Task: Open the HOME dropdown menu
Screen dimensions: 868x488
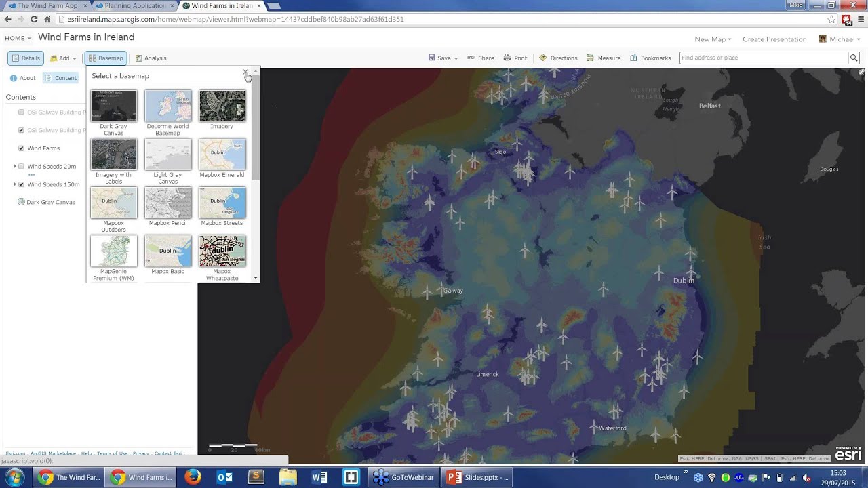Action: point(18,38)
